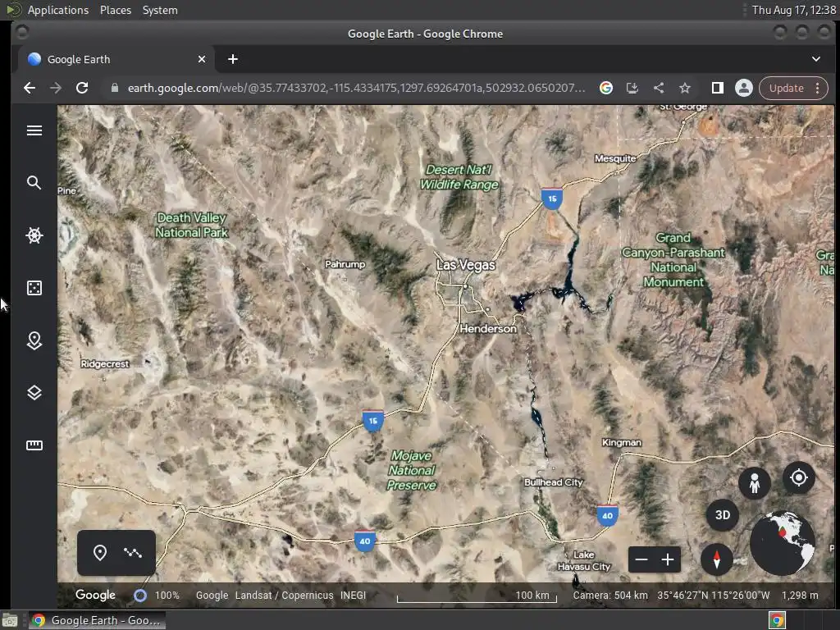840x630 pixels.
Task: Go forward in Chrome history
Action: tap(56, 88)
